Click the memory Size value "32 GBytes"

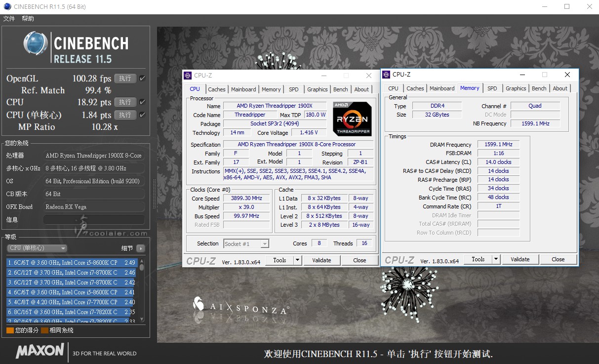click(437, 115)
